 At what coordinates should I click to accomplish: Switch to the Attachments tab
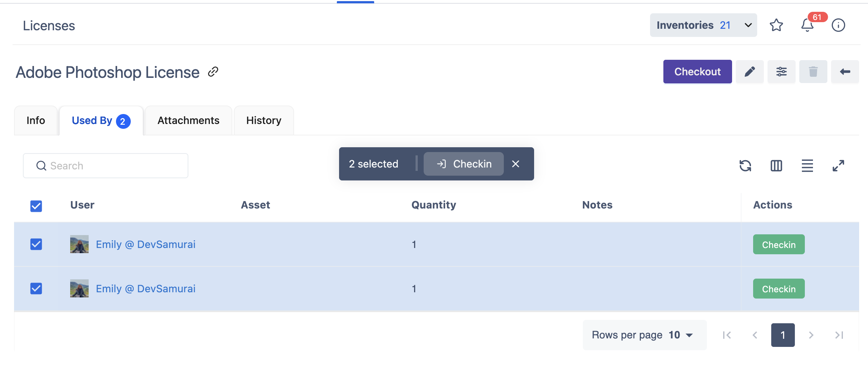point(188,121)
